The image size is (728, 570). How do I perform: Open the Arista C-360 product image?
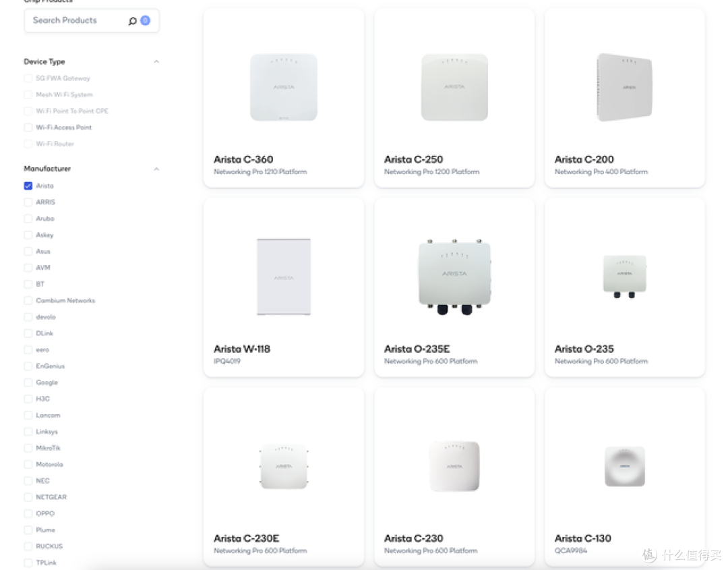(284, 87)
